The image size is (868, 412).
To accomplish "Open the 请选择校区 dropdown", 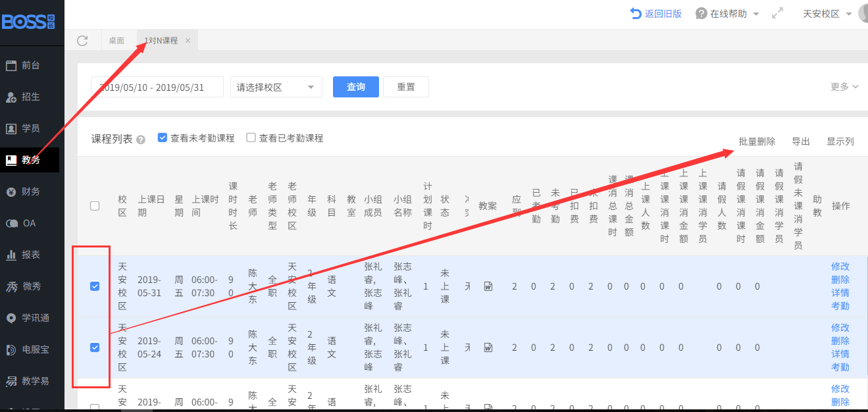I will tap(276, 87).
